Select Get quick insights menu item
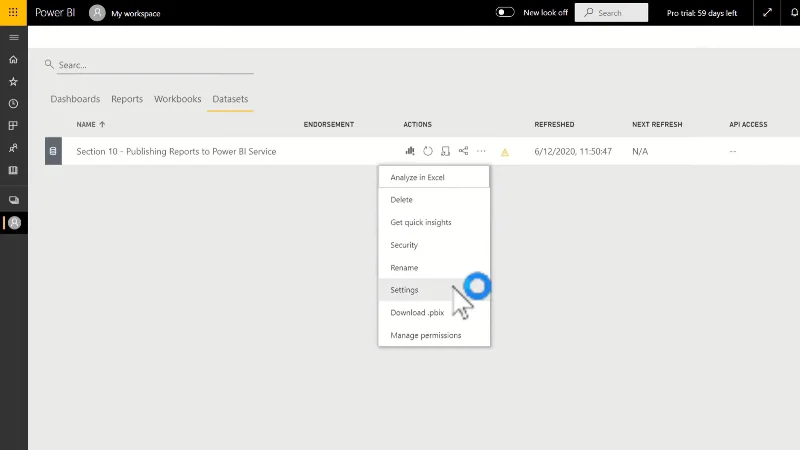The width and height of the screenshot is (800, 450). pos(434,222)
